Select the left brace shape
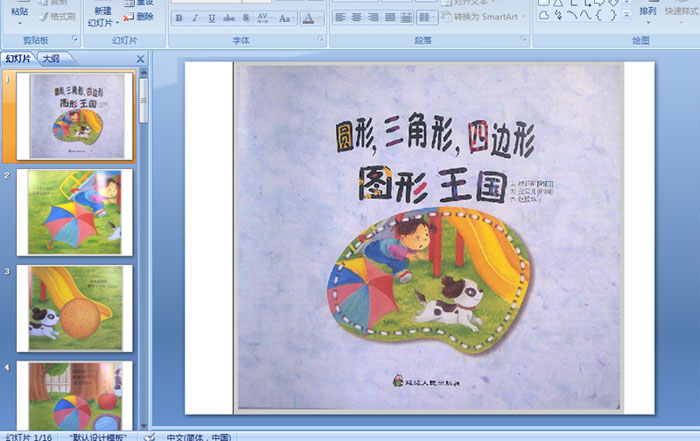Image resolution: width=700 pixels, height=441 pixels. click(599, 15)
